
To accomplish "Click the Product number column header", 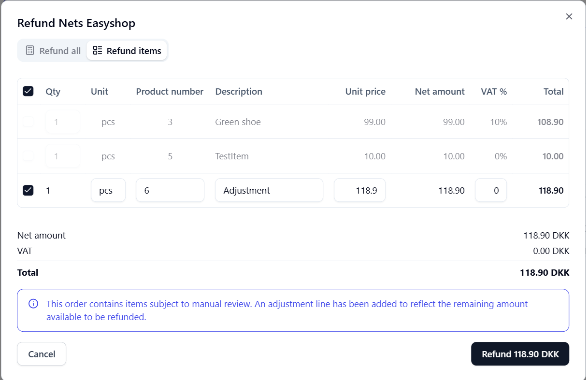I will coord(170,91).
